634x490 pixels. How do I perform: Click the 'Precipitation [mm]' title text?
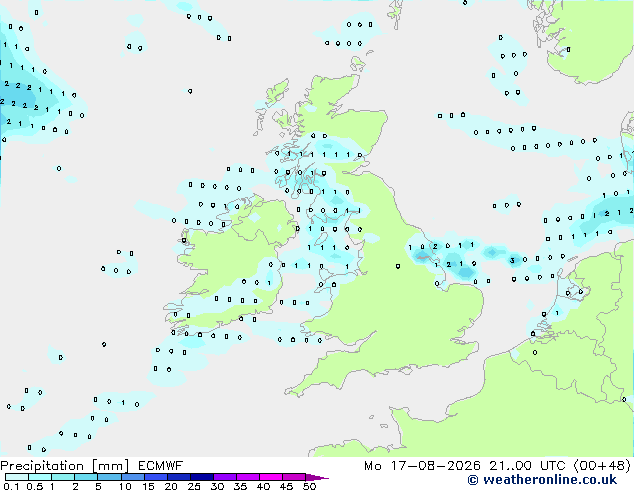[64, 466]
